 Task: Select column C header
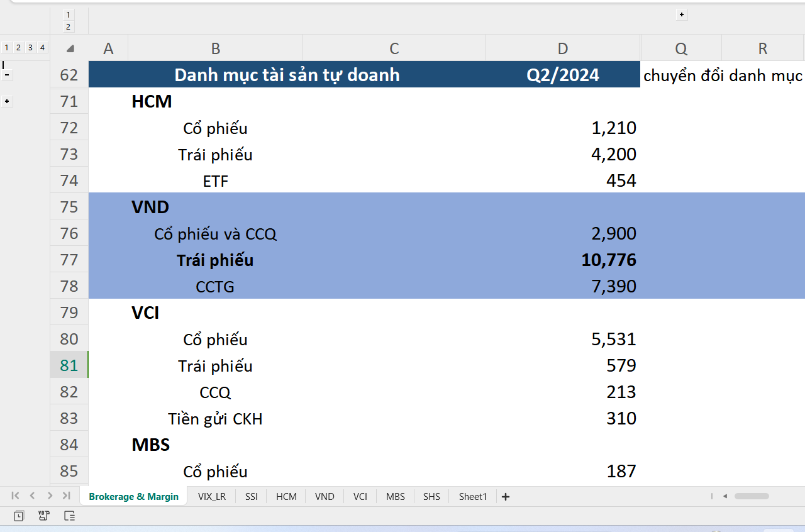click(x=394, y=48)
